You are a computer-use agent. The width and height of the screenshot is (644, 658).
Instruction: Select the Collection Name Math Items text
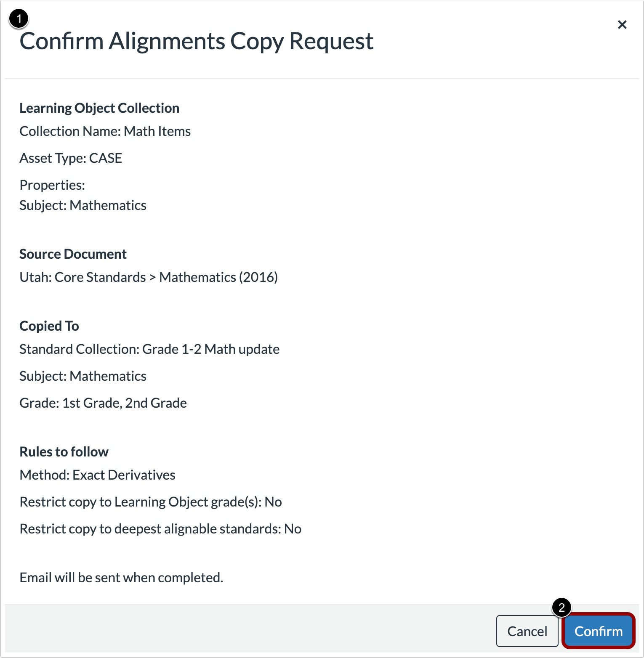click(x=105, y=131)
